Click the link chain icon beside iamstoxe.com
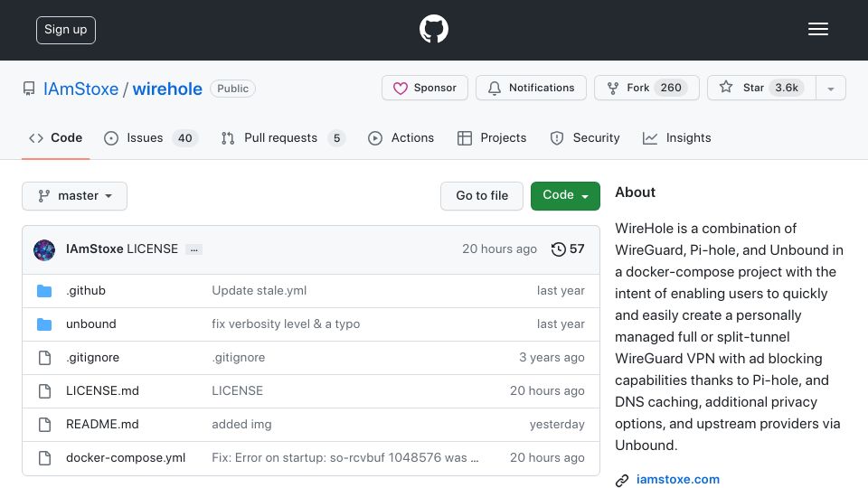The height and width of the screenshot is (488, 868). pos(622,480)
